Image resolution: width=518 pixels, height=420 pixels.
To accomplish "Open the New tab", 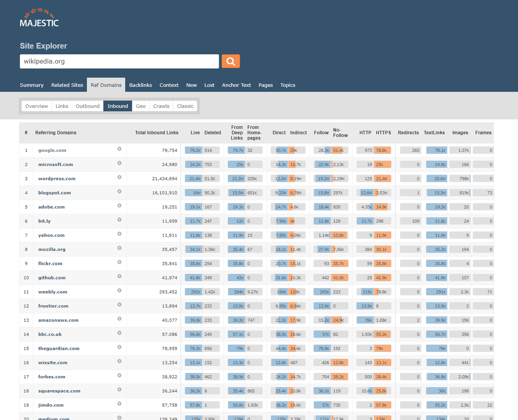I will pos(192,85).
